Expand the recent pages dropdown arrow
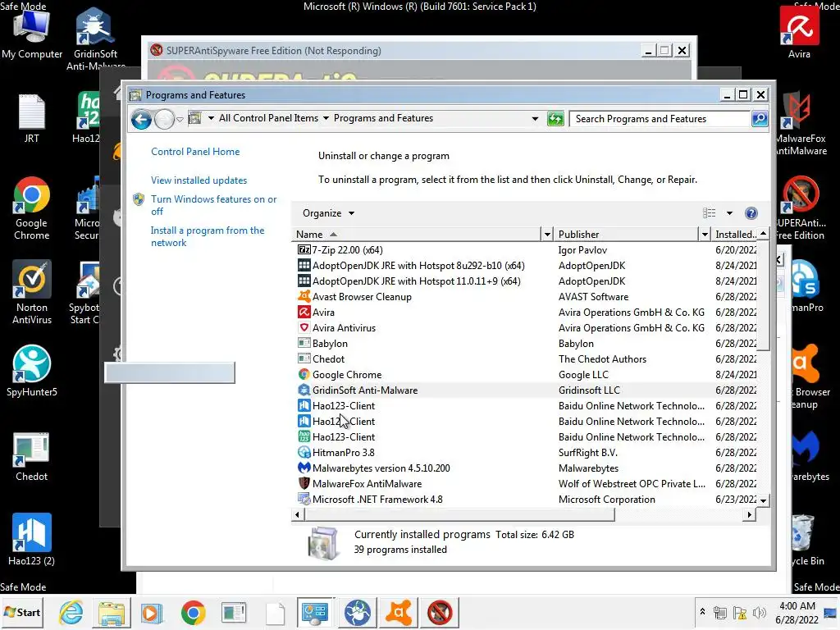Viewport: 840px width, 630px height. 180,119
